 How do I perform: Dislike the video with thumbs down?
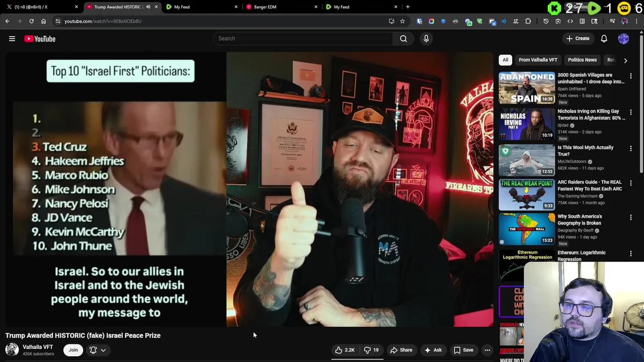point(371,350)
